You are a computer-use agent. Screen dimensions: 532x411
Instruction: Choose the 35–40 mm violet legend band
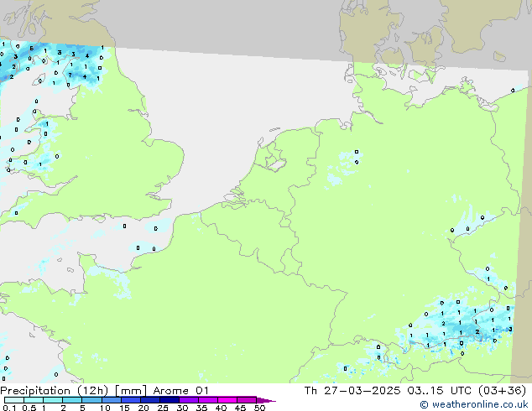[x=207, y=400]
